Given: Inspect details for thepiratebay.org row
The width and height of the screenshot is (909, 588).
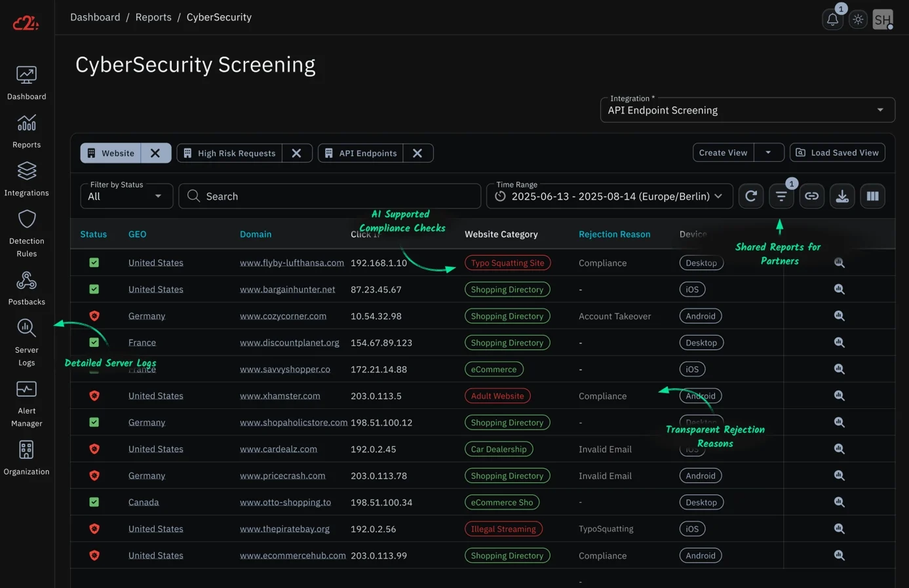Looking at the screenshot, I should (x=839, y=529).
